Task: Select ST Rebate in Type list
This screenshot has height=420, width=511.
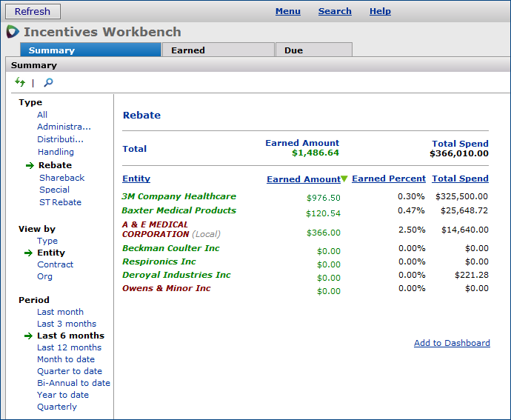Action: (x=60, y=202)
